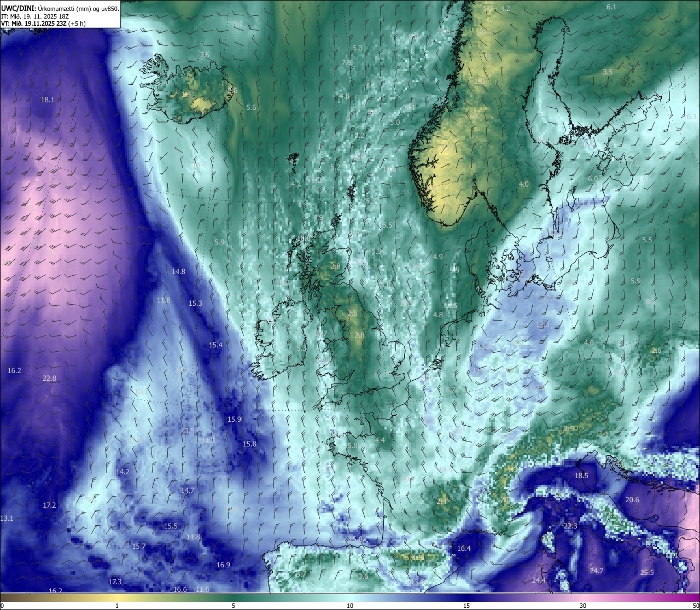This screenshot has width=700, height=610.
Task: Click the scale label 0 on the color bar
Action: pyautogui.click(x=2, y=606)
